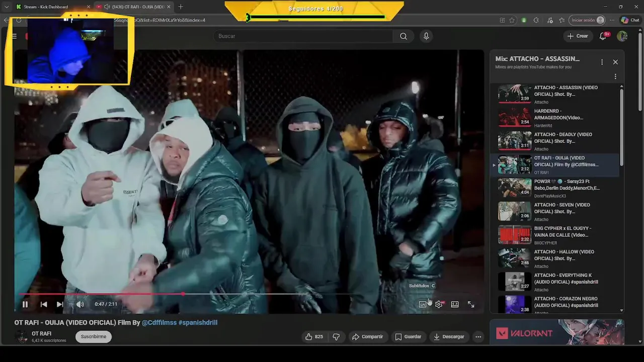Toggle subtitles on the video
Viewport: 644px width, 362px height.
tap(423, 304)
